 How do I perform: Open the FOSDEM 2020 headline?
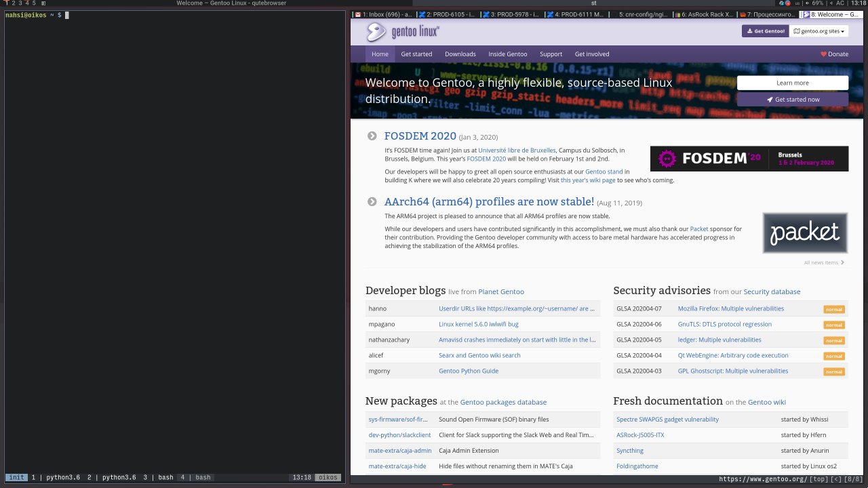point(420,136)
